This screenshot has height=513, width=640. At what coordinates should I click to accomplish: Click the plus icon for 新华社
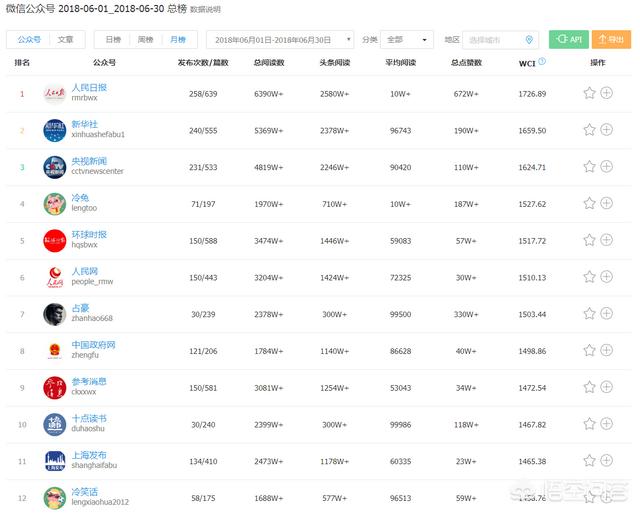[607, 129]
